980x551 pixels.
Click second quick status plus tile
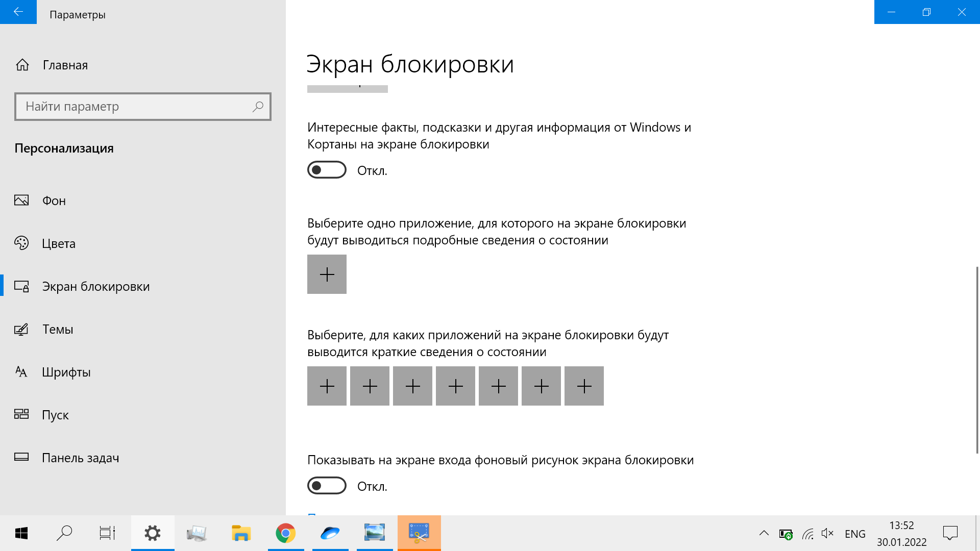click(370, 386)
